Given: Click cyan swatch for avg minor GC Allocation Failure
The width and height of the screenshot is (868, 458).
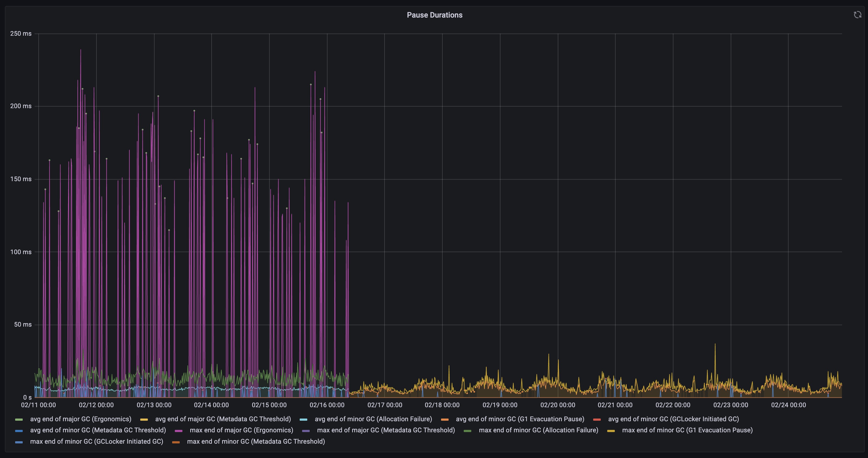Looking at the screenshot, I should coord(303,419).
